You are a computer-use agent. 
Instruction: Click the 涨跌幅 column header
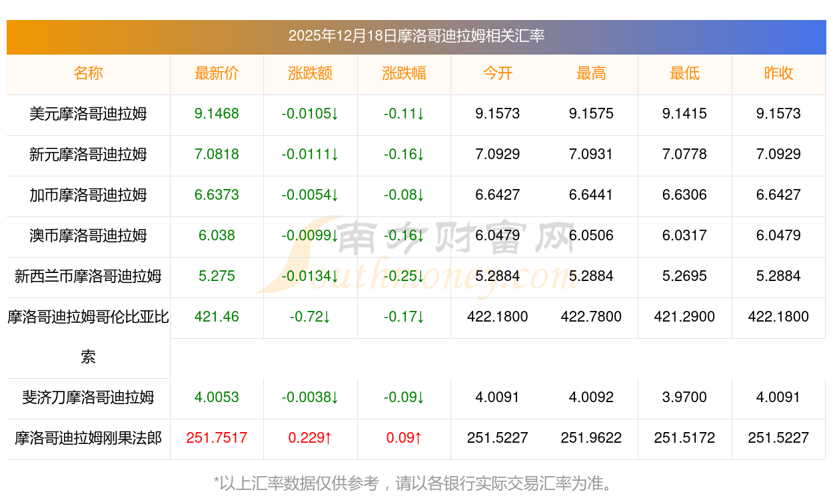pyautogui.click(x=404, y=73)
